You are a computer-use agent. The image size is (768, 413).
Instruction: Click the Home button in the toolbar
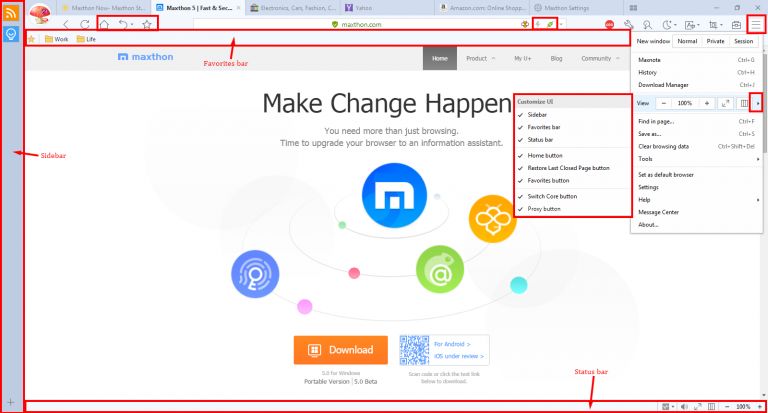click(104, 24)
